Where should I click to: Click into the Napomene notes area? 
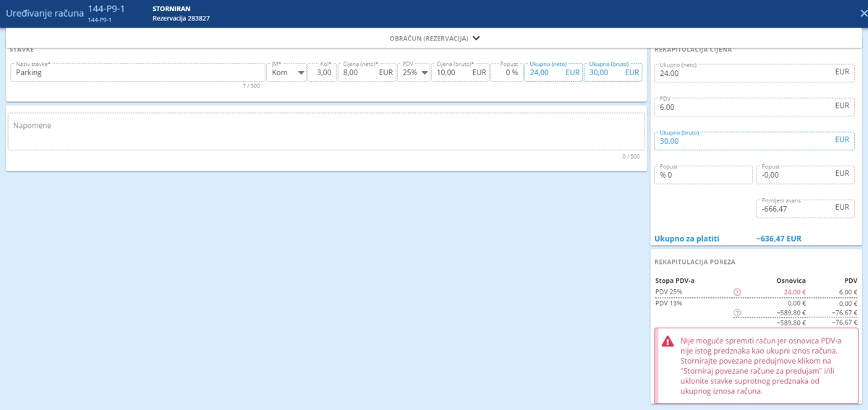pos(325,132)
